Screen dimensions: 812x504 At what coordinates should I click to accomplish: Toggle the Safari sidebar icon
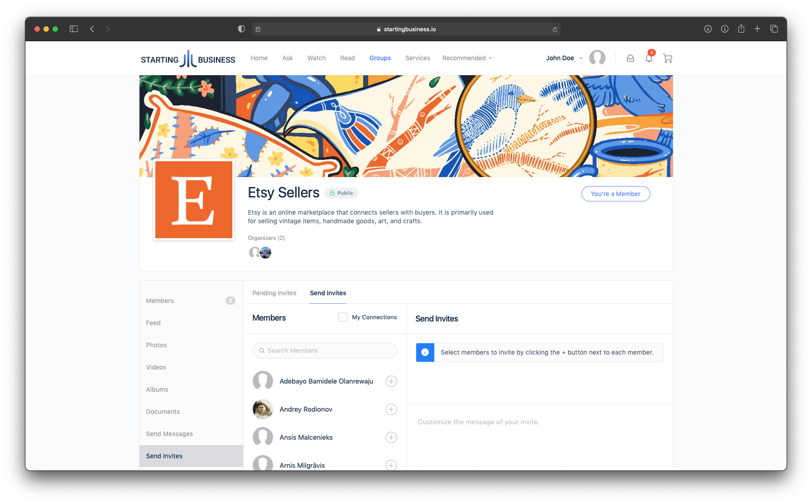coord(74,29)
